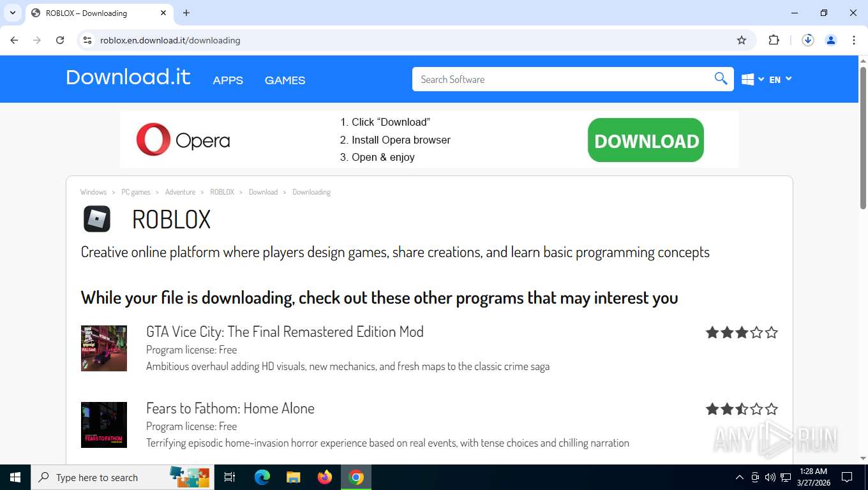Click GTA Vice City star rating

coord(742,332)
